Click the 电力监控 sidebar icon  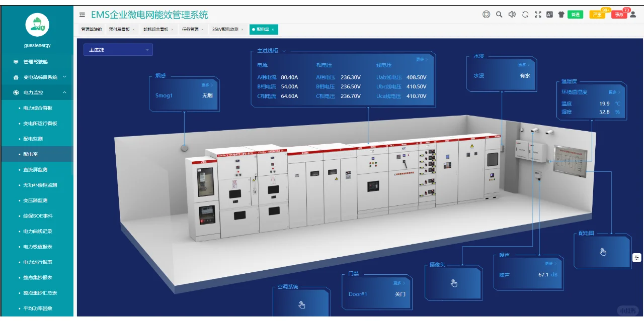(x=16, y=92)
